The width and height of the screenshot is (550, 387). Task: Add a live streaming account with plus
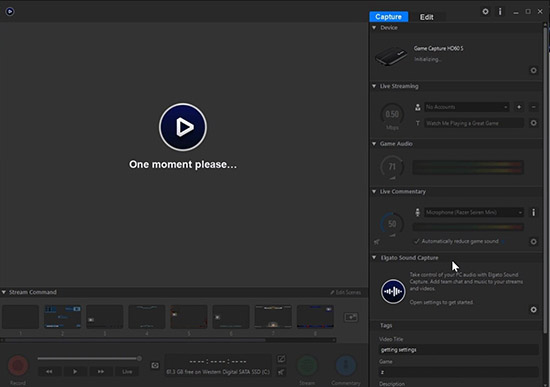pos(519,107)
